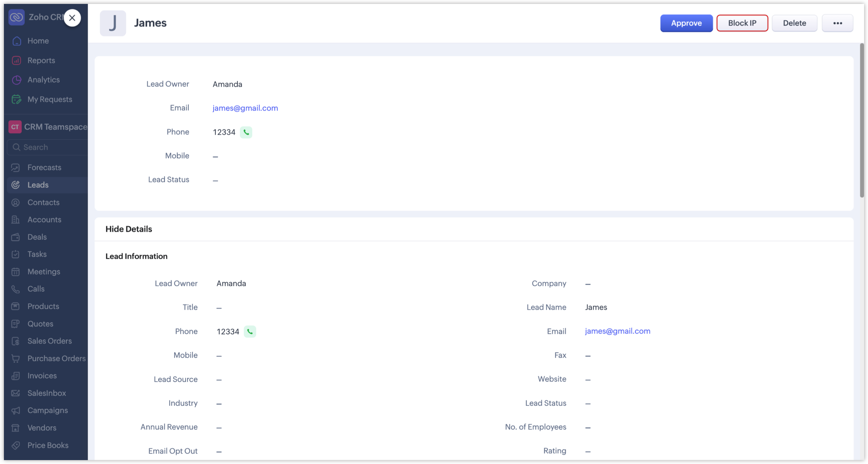Open Analytics from the sidebar
Viewport: 868px width, 464px height.
(43, 80)
